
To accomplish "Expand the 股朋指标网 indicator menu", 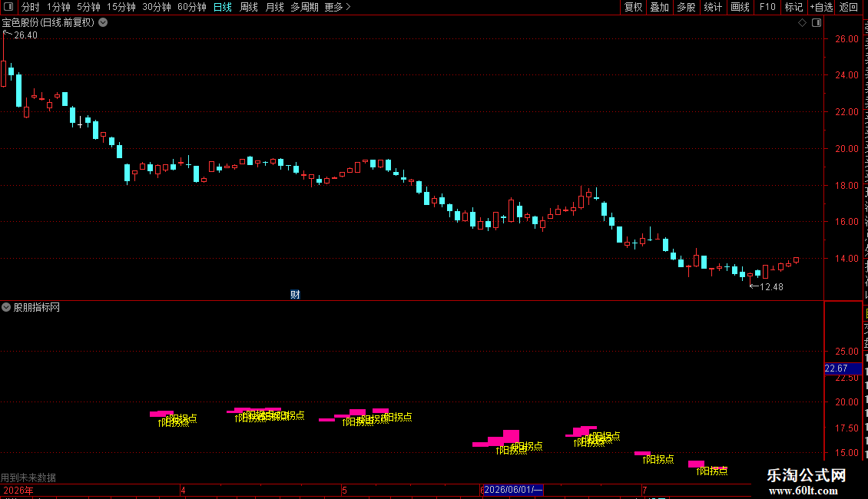I will [6, 307].
